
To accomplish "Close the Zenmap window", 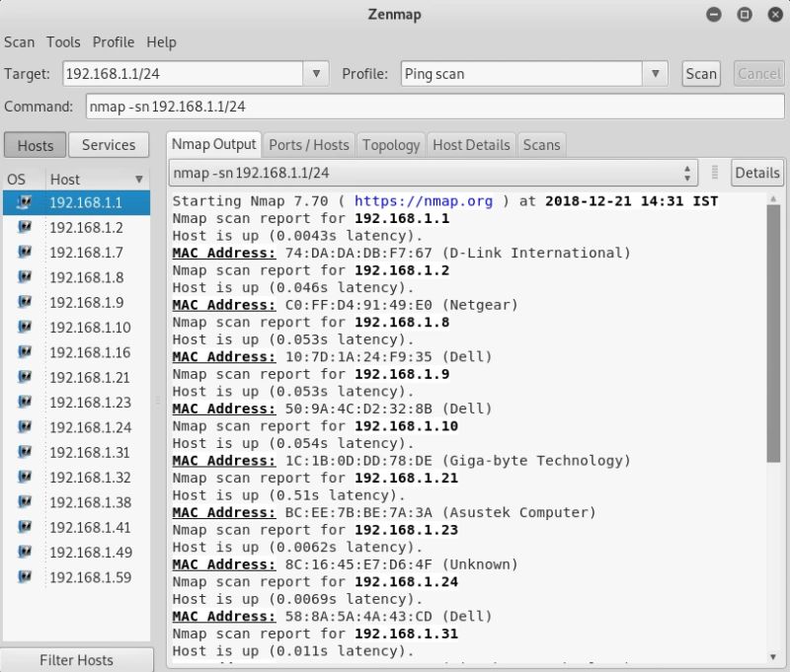I will pos(775,15).
